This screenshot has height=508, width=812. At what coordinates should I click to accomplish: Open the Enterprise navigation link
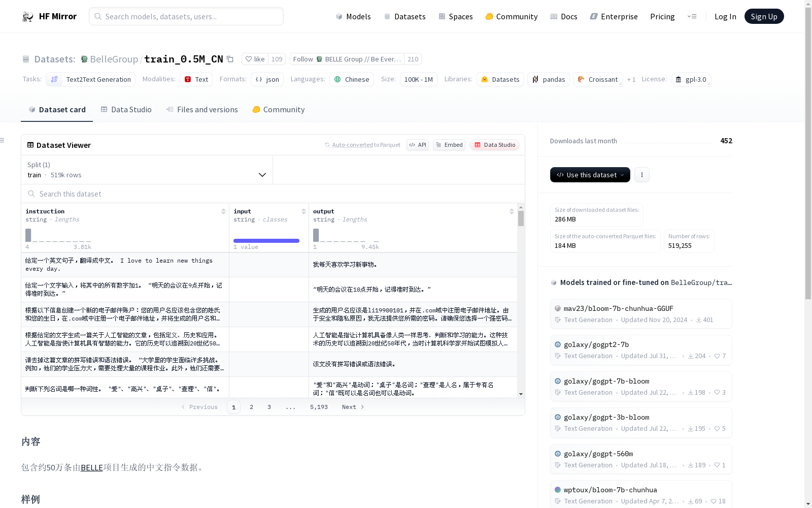(x=614, y=16)
